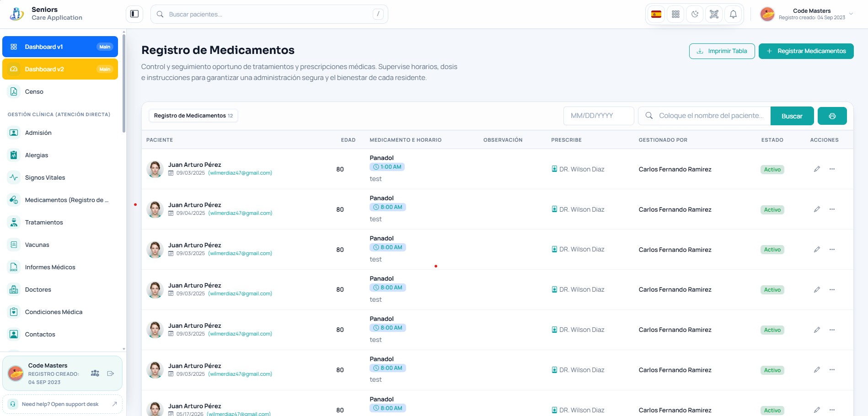The image size is (868, 416).
Task: Open Doctores section
Action: [60, 289]
